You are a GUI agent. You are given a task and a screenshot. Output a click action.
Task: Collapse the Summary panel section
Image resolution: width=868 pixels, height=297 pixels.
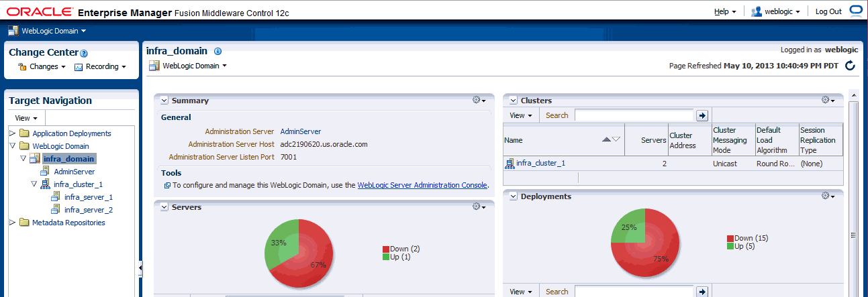164,101
